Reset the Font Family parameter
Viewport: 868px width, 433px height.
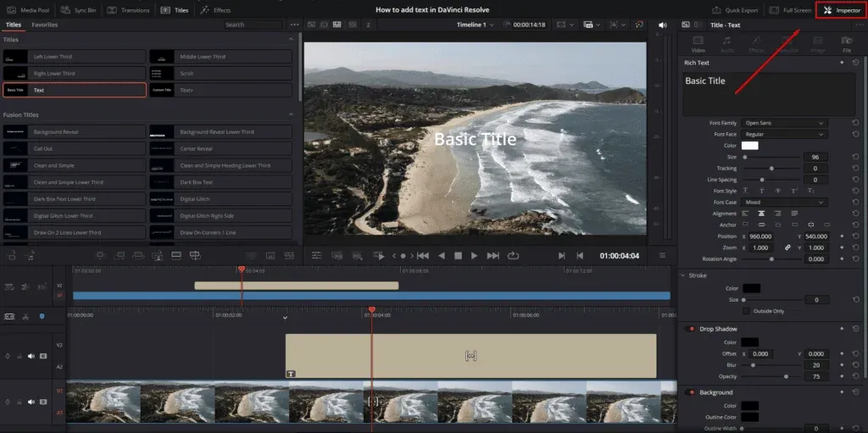855,123
